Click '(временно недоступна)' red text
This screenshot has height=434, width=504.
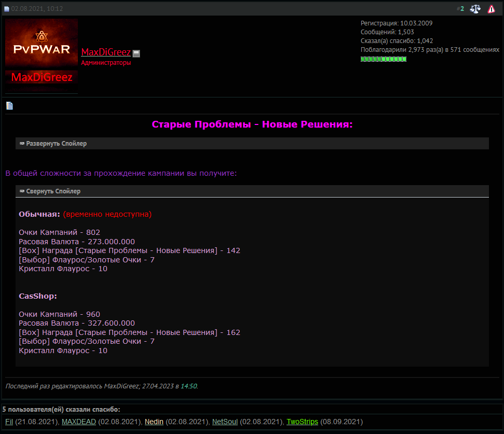107,214
